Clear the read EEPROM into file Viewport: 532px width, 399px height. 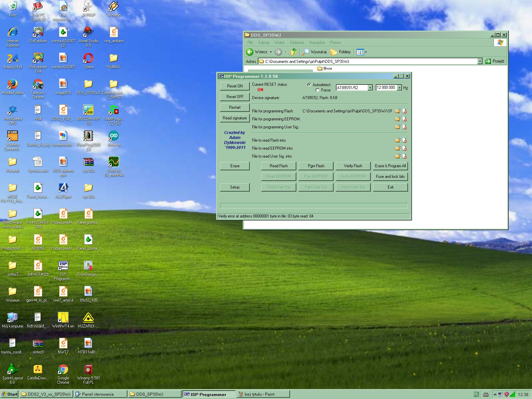405,148
